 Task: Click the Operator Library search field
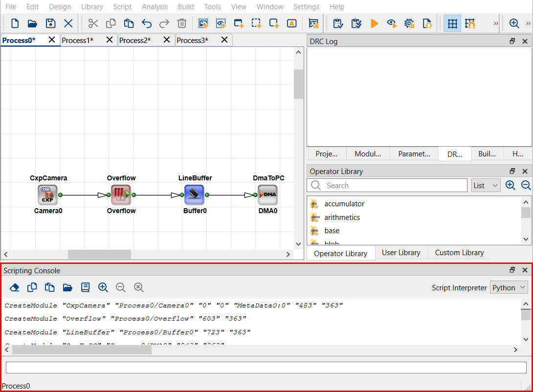click(x=386, y=185)
